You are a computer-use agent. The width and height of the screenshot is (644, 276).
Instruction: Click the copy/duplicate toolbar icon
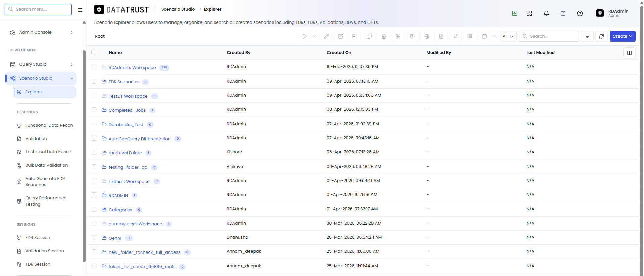pyautogui.click(x=369, y=36)
